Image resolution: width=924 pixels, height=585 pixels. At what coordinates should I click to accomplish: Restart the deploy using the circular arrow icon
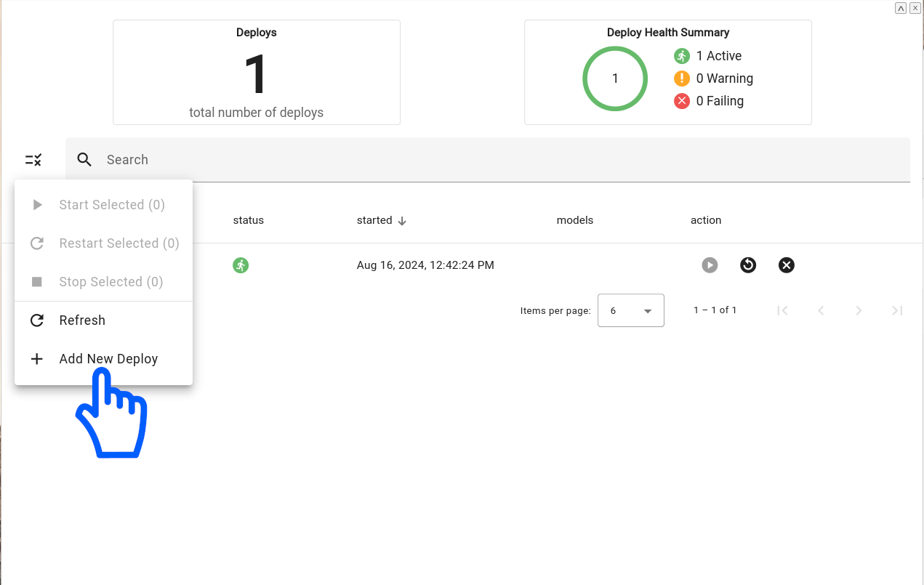(748, 265)
